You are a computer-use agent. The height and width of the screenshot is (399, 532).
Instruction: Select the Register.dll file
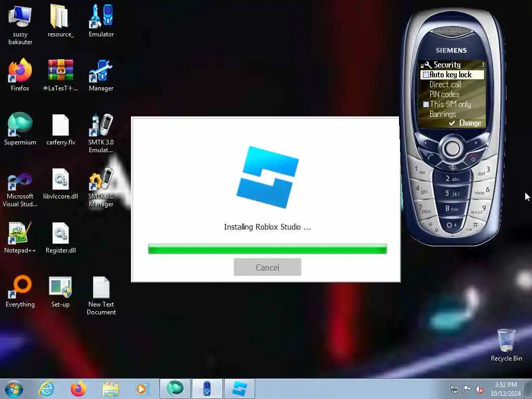tap(60, 237)
